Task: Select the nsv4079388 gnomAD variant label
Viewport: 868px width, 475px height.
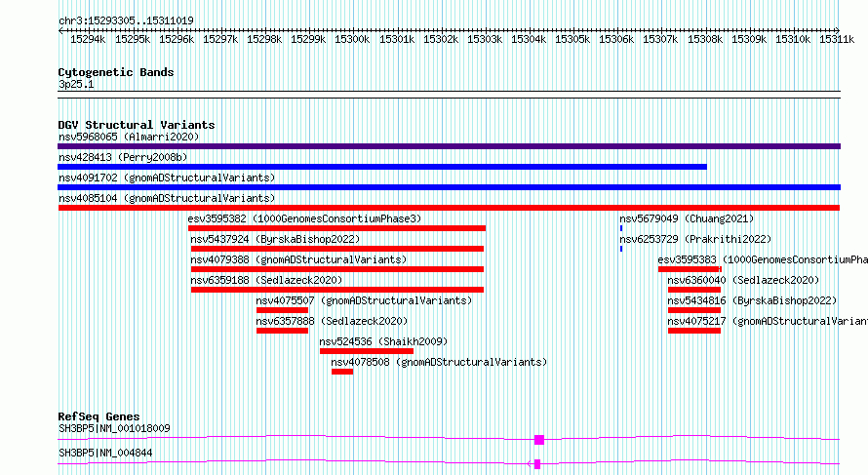Action: [x=298, y=259]
